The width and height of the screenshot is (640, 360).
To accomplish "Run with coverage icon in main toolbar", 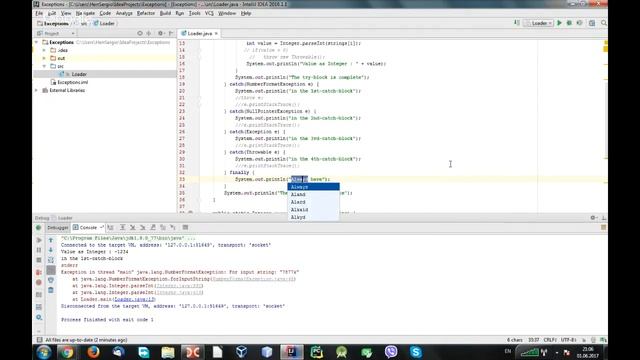I will [579, 23].
